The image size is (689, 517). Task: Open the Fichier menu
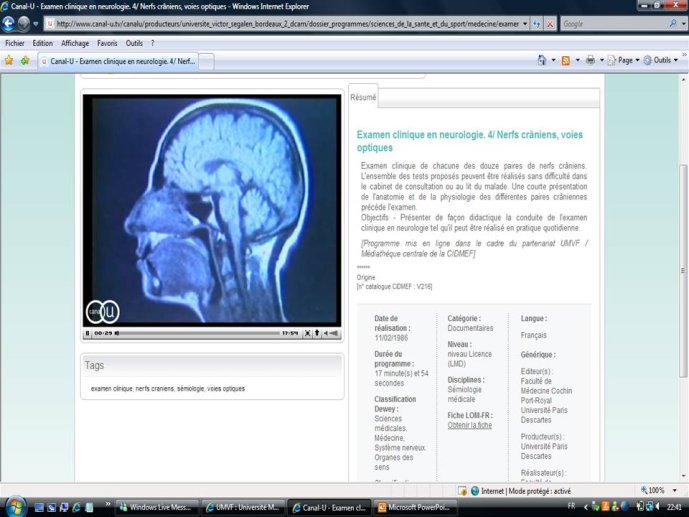point(15,43)
